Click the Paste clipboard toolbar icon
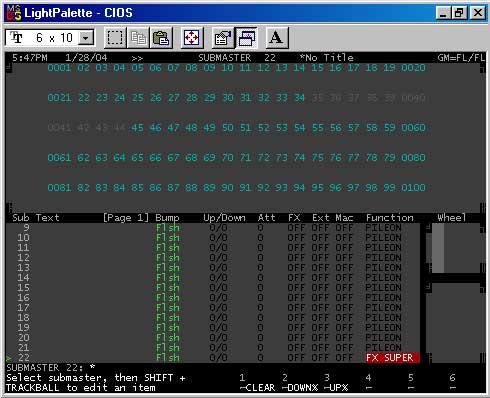Viewport: 490px width, 398px height. [x=161, y=38]
